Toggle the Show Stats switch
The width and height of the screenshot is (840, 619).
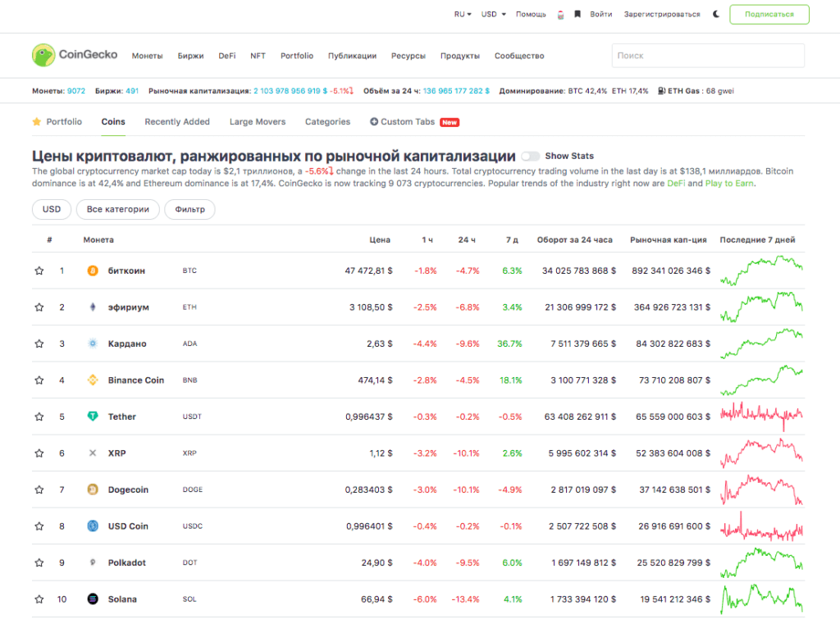point(530,156)
